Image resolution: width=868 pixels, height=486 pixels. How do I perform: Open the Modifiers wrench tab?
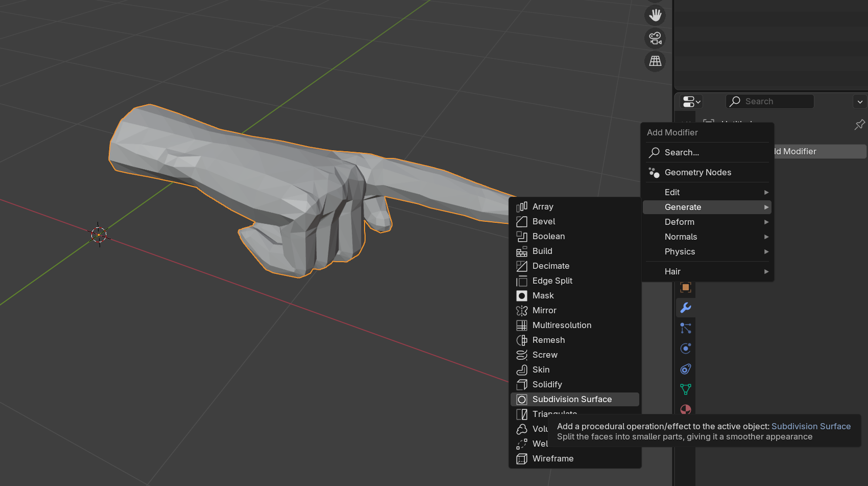[x=686, y=308]
